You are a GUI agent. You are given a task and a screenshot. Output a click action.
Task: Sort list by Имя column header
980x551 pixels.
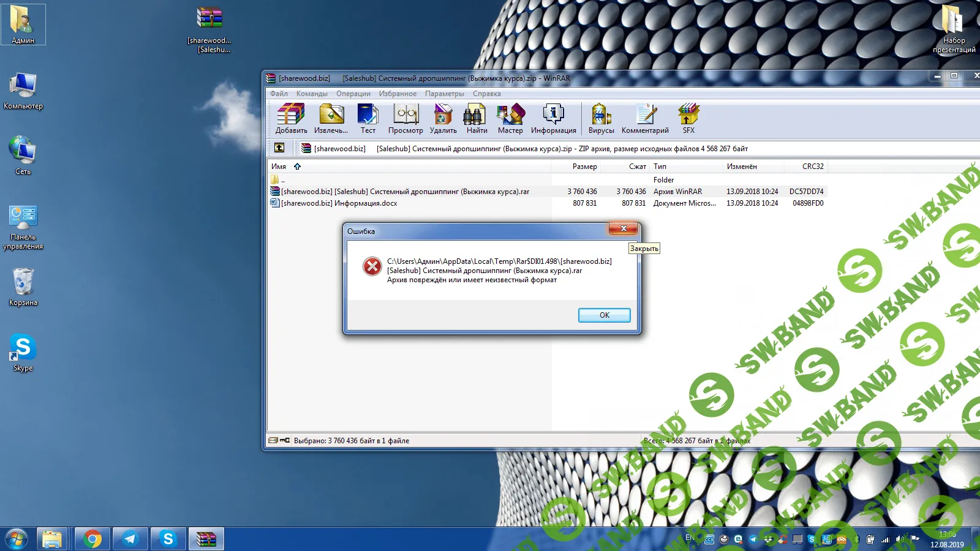[279, 167]
